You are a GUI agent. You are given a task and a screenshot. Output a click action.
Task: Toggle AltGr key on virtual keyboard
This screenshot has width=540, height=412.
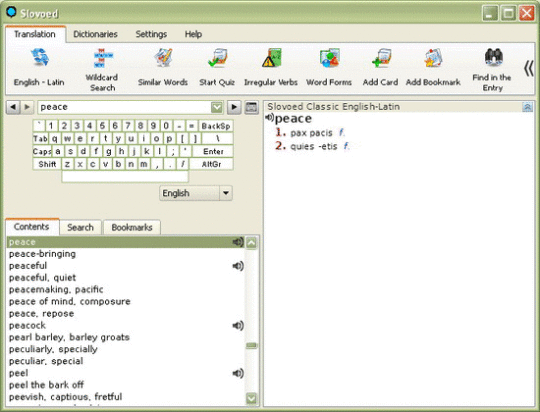pos(211,164)
